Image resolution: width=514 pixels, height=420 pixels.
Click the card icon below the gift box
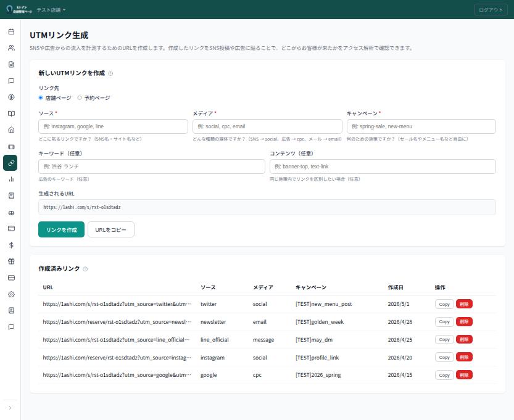click(x=11, y=278)
